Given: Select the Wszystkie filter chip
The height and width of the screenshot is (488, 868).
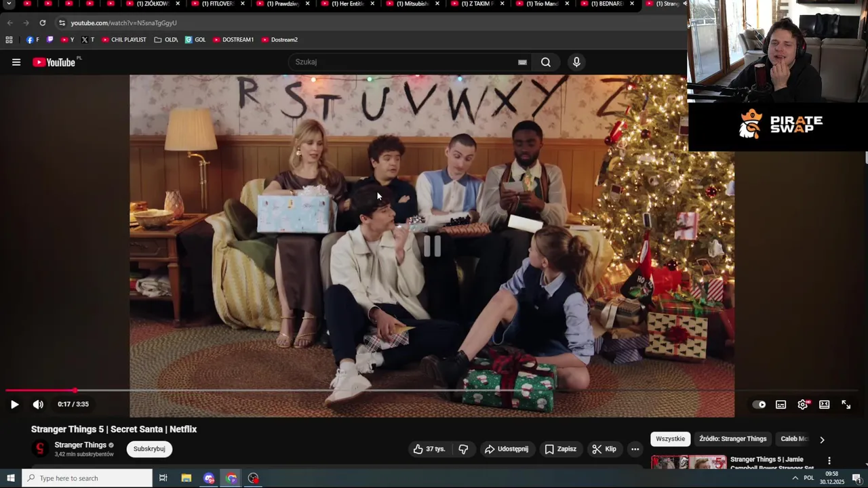Looking at the screenshot, I should click(671, 439).
